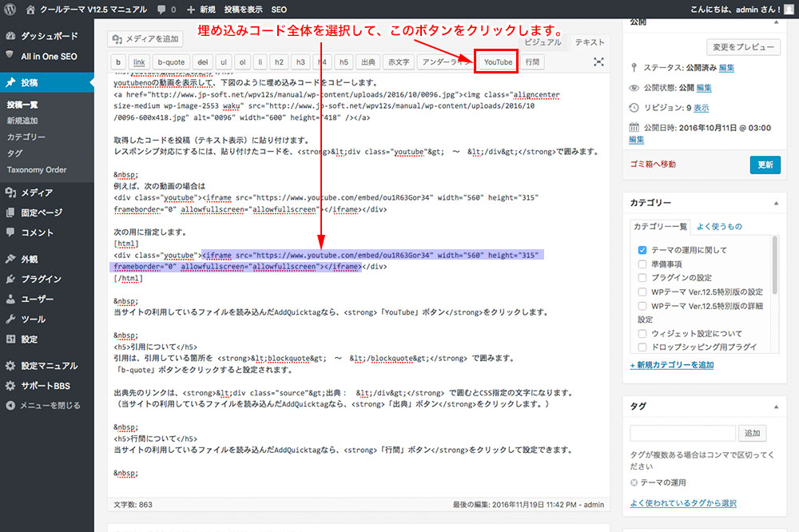Check WPテーマ Ver.12.5特別版の設定 category
799x532 pixels.
tap(642, 292)
